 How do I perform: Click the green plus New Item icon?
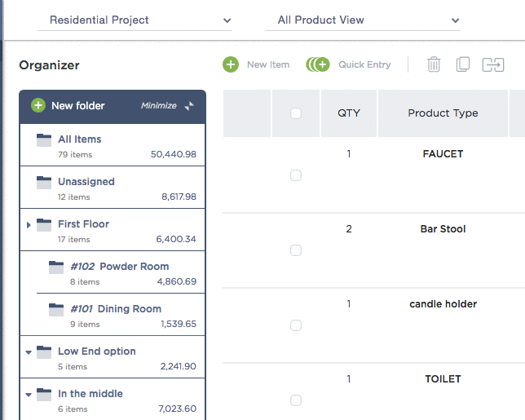point(231,64)
